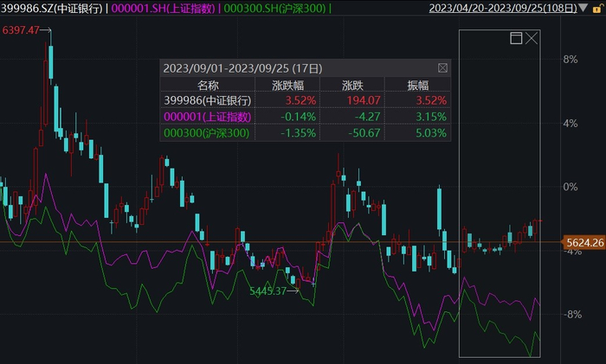
Task: Toggle the lock icon in the corner
Action: 597,8
